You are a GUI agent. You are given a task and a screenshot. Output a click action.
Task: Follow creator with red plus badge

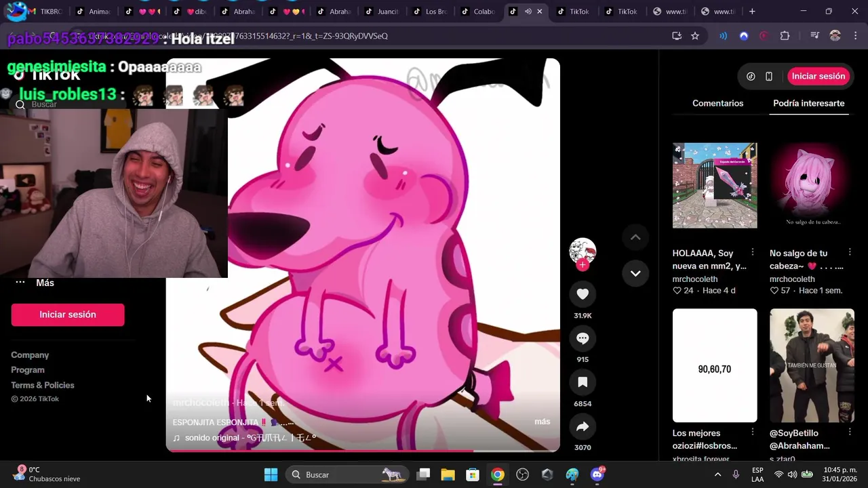click(x=583, y=265)
